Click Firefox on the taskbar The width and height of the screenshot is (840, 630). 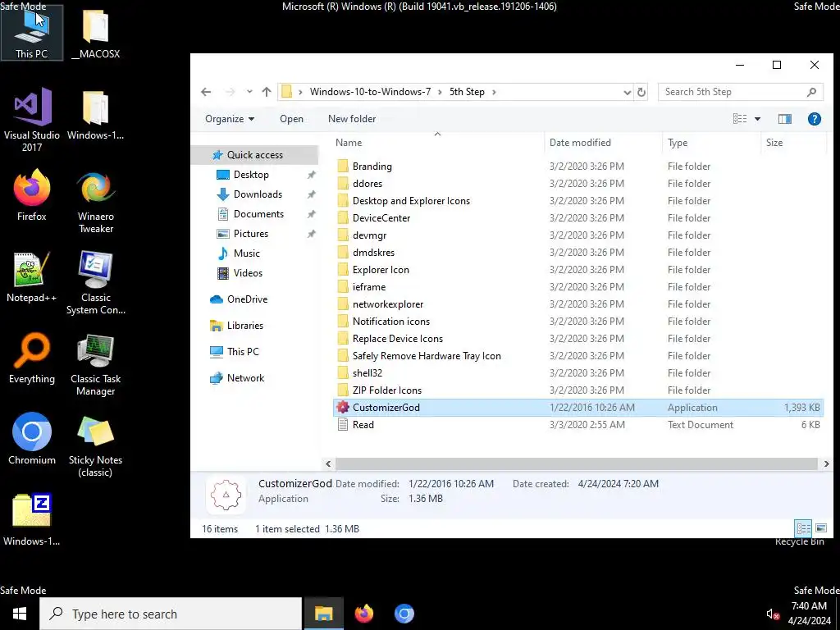click(363, 614)
